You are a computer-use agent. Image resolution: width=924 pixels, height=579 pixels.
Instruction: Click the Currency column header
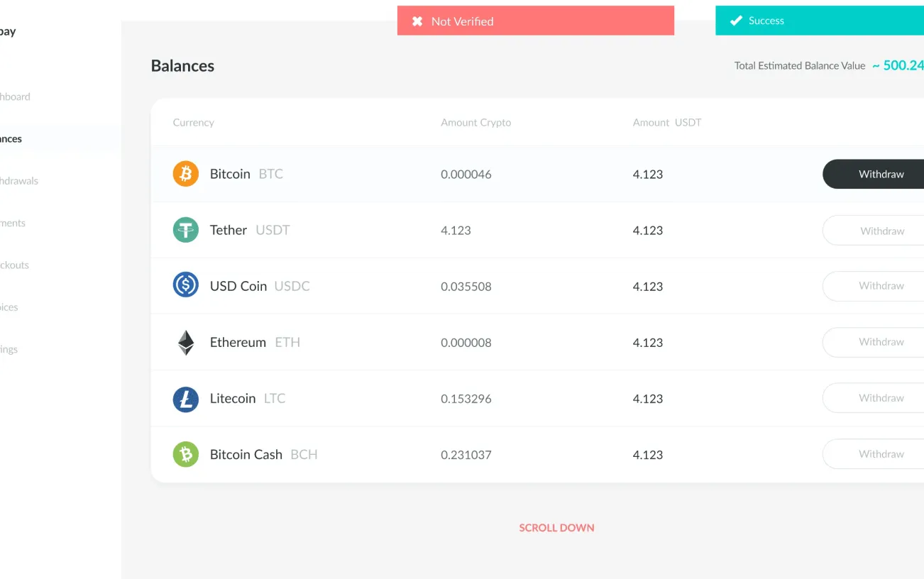[193, 123]
